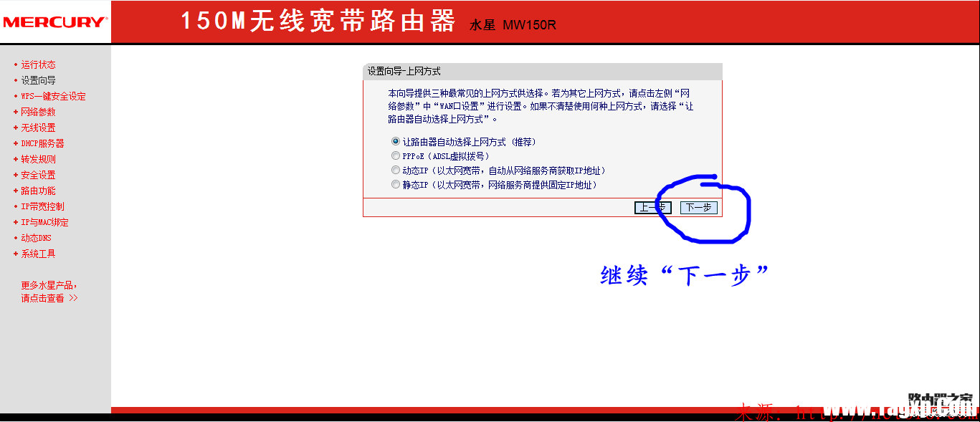Screen dimensions: 980x422
Task: Expand the IP与MAC绑定 menu
Action: click(44, 222)
